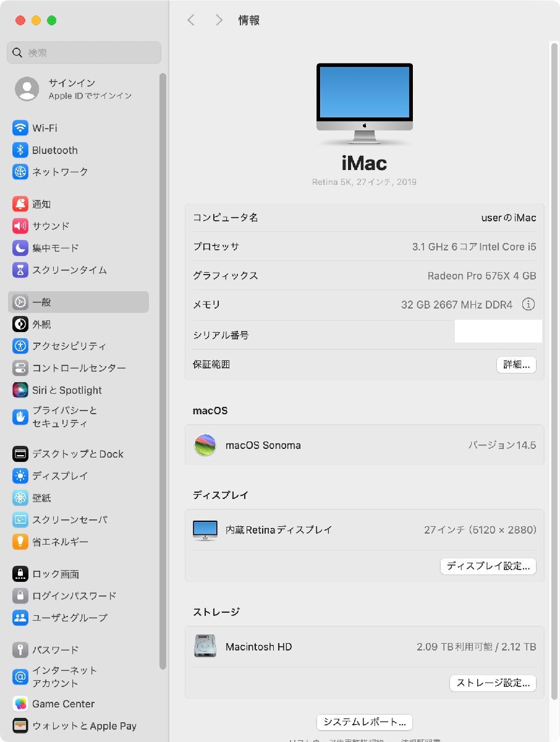Open アクセシビリティ icon

coord(20,346)
